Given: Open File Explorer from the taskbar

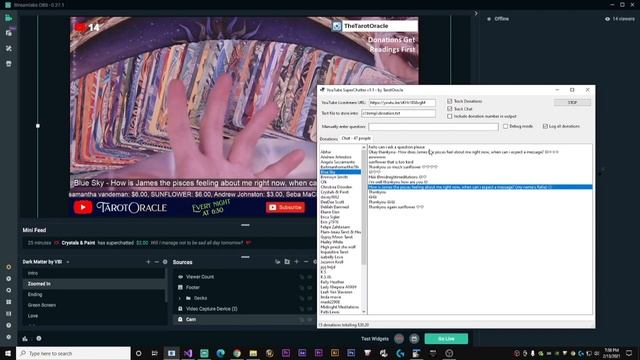Looking at the screenshot, I should (x=253, y=353).
